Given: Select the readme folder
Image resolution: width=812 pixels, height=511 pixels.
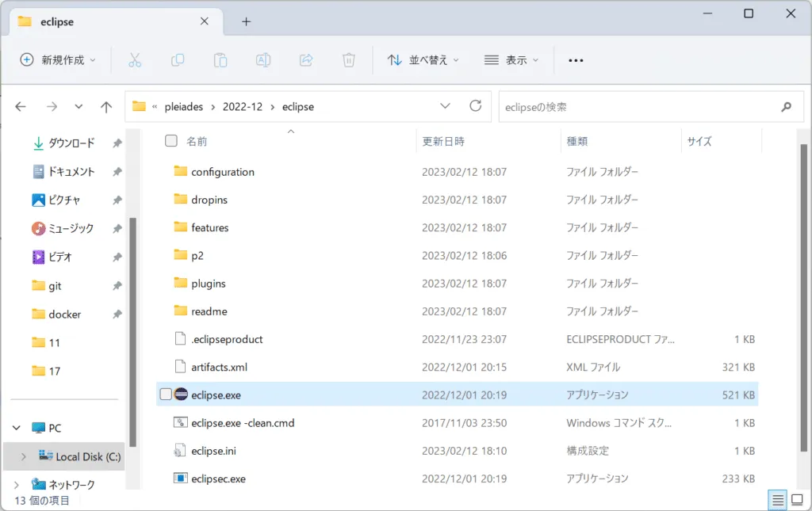Looking at the screenshot, I should 458,311.
